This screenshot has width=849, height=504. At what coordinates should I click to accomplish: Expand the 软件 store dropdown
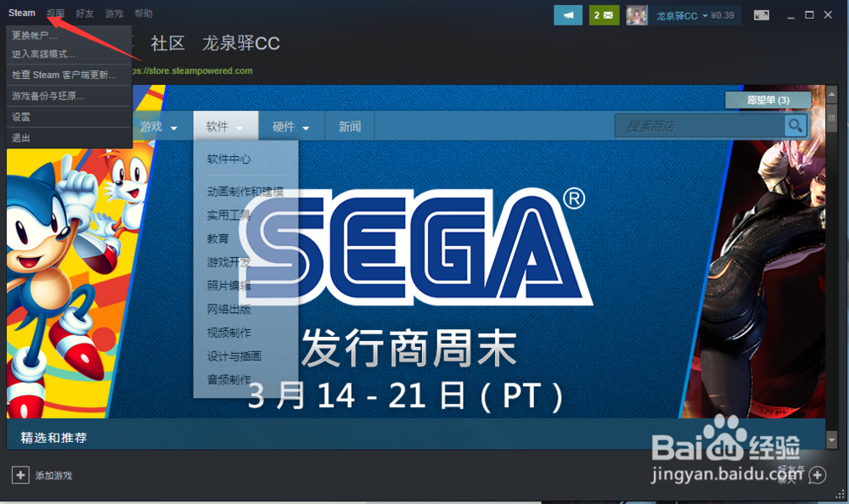pyautogui.click(x=226, y=126)
